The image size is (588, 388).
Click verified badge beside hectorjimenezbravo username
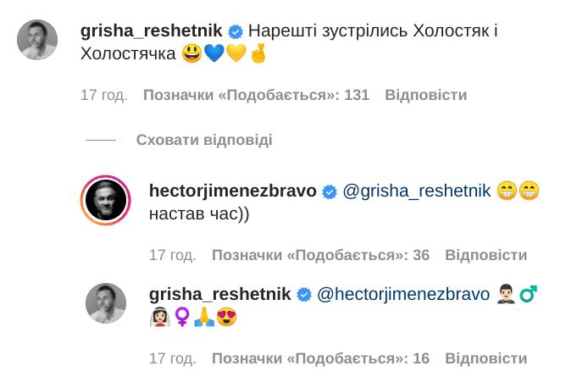330,191
